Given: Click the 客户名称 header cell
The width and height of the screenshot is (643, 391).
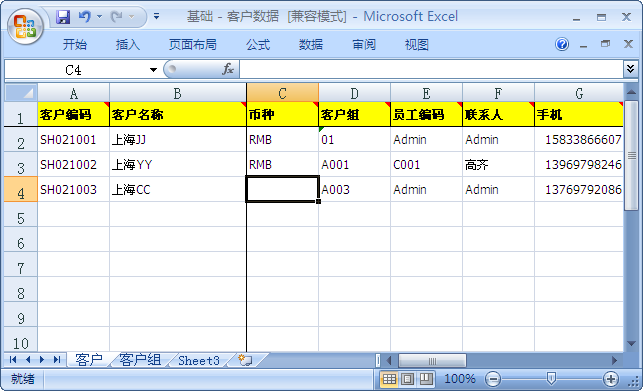Looking at the screenshot, I should click(x=178, y=114).
